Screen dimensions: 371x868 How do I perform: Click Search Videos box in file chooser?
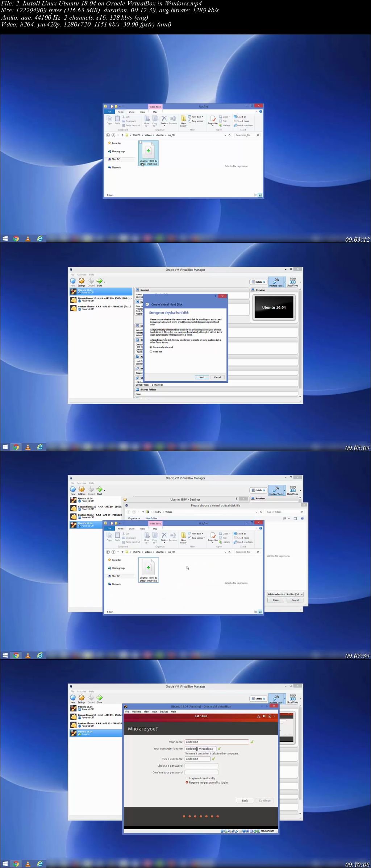[285, 512]
